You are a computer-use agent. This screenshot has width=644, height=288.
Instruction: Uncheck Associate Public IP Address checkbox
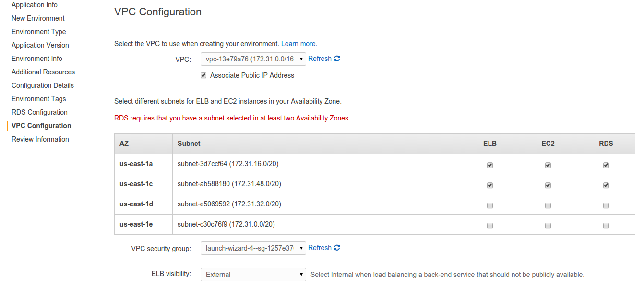coord(203,75)
